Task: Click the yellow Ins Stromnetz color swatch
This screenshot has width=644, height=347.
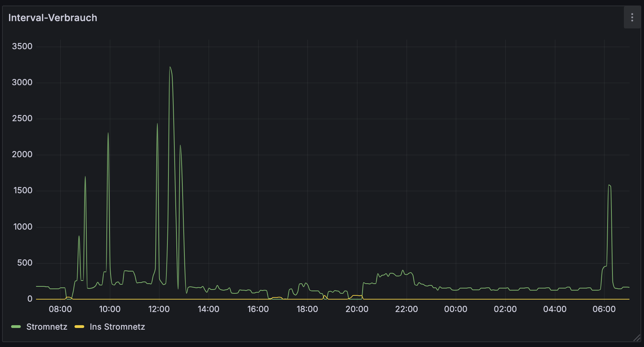Action: (79, 327)
